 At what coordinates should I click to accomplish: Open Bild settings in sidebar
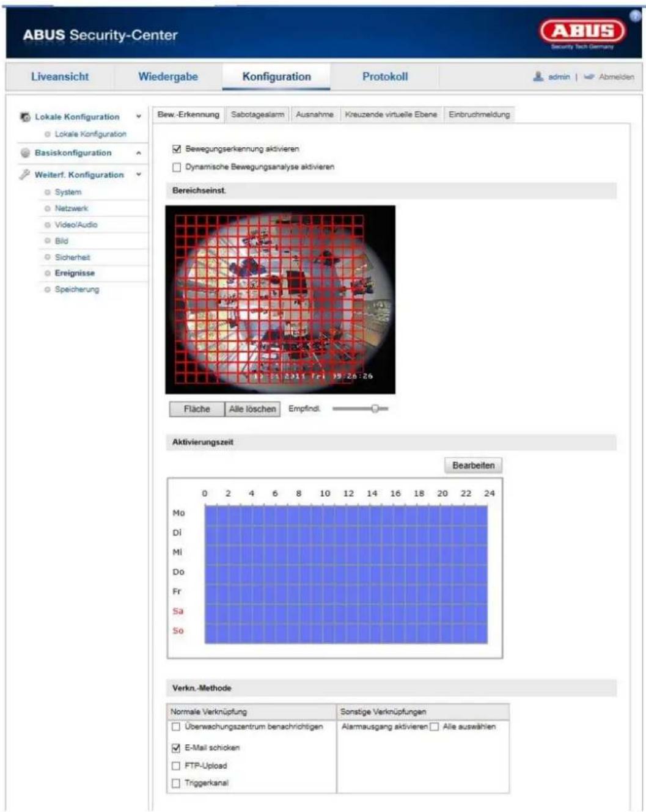click(x=61, y=241)
